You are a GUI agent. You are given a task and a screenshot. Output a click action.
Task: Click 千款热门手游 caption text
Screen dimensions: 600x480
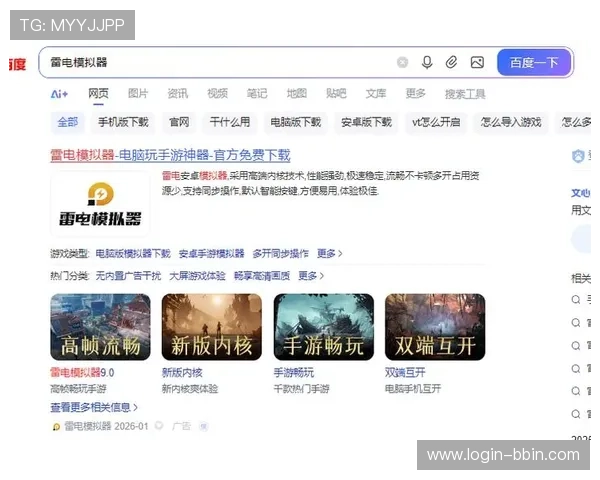tap(302, 389)
